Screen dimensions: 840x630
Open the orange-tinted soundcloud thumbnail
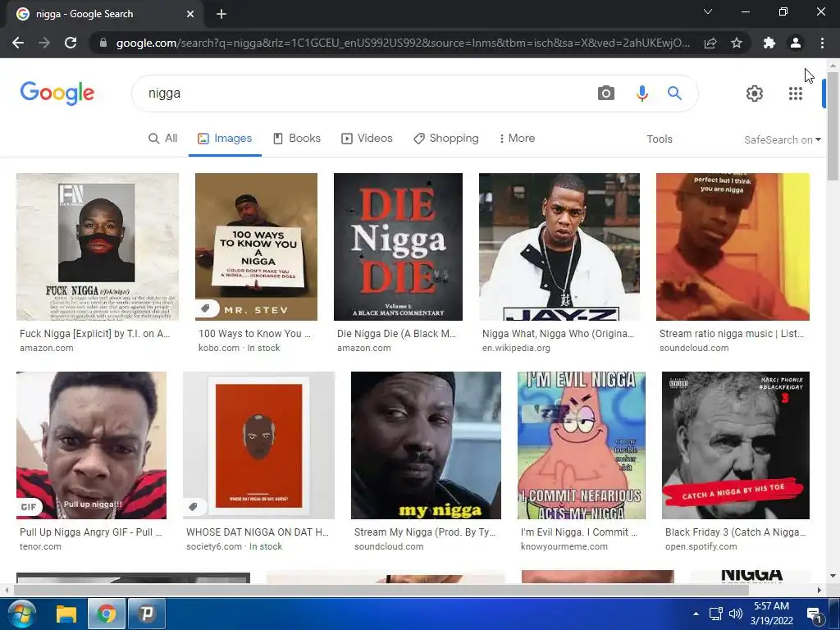(x=733, y=246)
